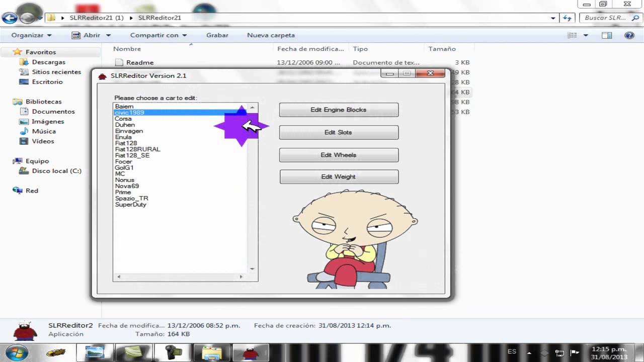Screen dimensions: 644x362
Task: Click the address bar refresh icon
Action: (x=567, y=18)
